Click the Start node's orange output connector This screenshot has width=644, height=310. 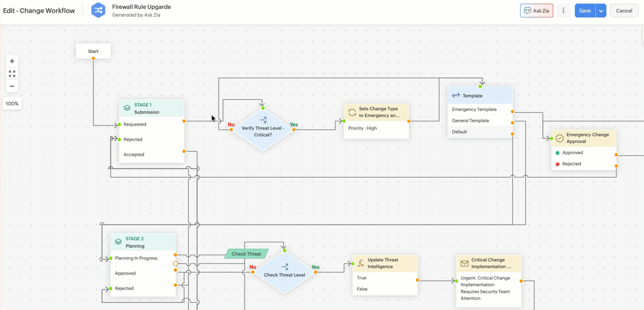coord(93,58)
